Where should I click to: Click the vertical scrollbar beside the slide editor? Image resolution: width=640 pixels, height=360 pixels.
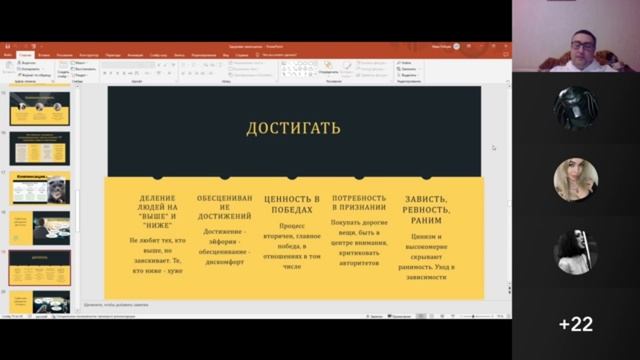pos(509,184)
